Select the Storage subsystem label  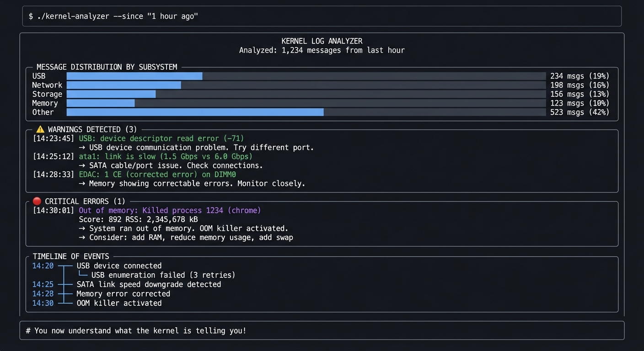pos(47,94)
